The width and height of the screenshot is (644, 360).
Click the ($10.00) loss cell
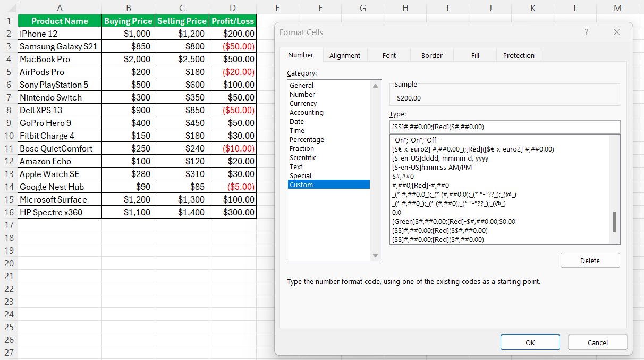pyautogui.click(x=233, y=148)
